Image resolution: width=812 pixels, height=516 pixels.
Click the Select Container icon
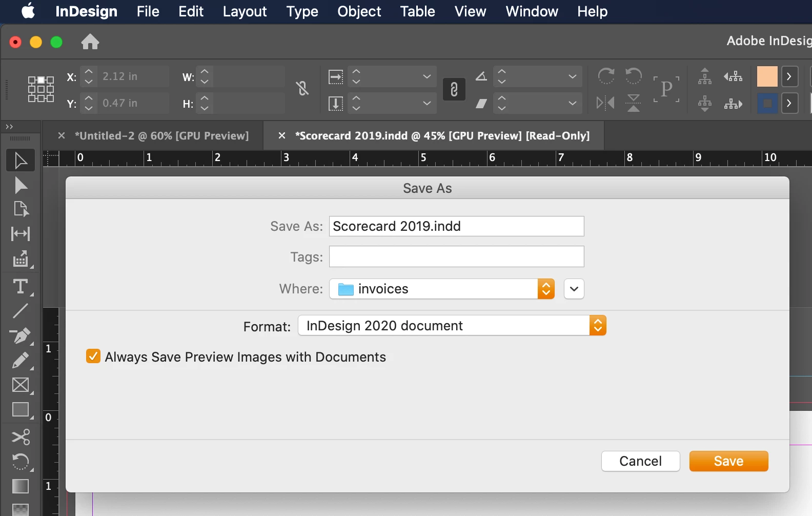coord(705,76)
